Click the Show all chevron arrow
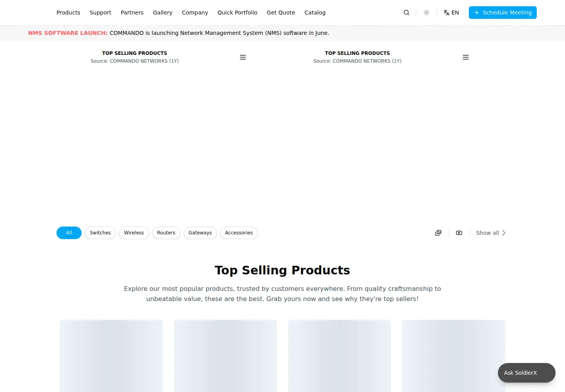Viewport: 565px width, 392px height. pyautogui.click(x=504, y=233)
